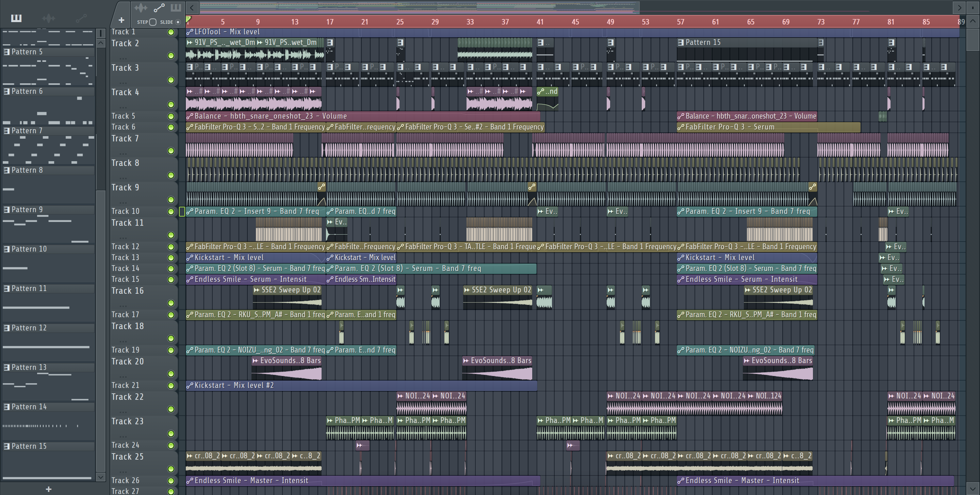Mute Track 21 using green LED
This screenshot has height=495, width=980.
coord(171,386)
